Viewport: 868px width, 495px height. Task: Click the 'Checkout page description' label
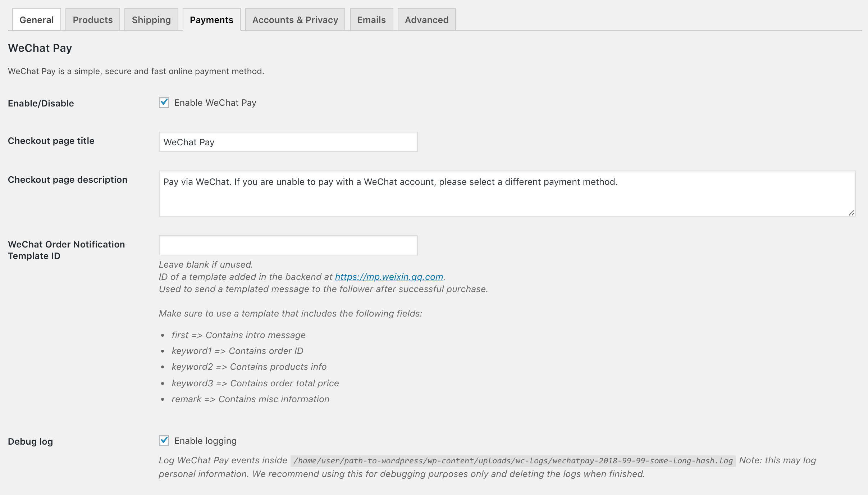68,180
